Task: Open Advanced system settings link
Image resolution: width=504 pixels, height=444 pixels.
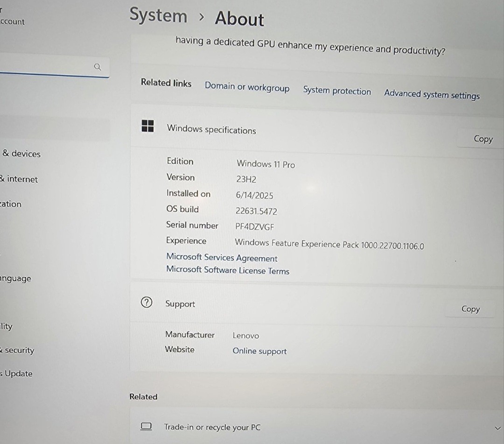Action: 432,94
